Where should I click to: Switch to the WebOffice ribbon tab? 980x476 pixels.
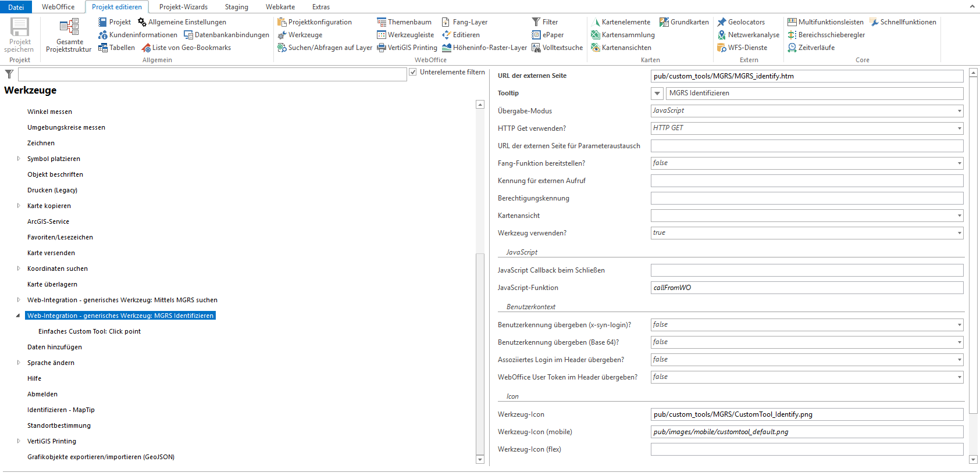58,7
